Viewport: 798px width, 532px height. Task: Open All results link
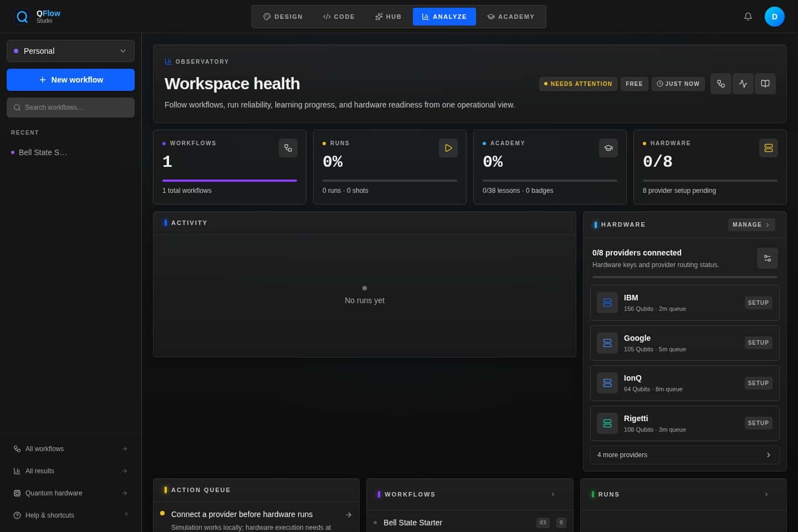click(70, 471)
